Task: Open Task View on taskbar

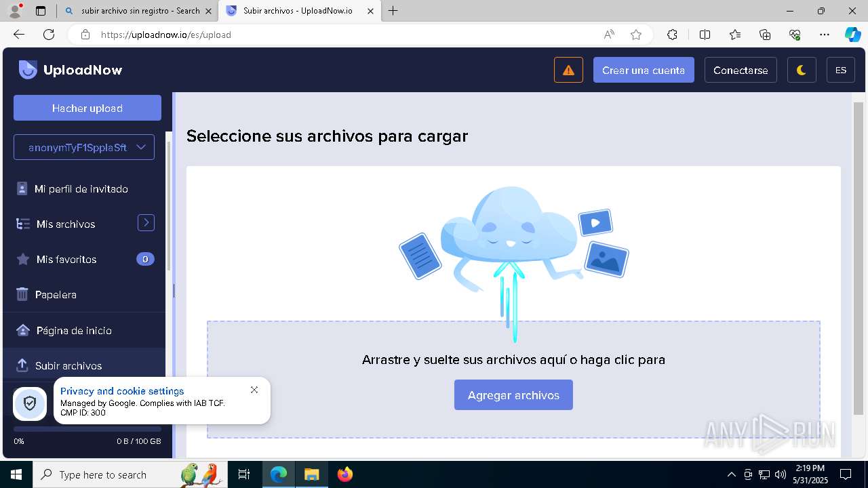Action: 244,474
